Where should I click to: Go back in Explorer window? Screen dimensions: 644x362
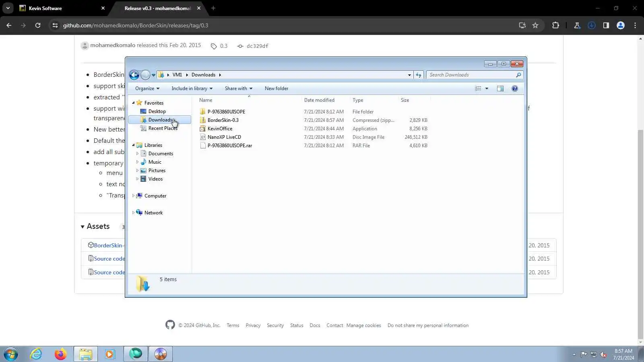click(134, 75)
